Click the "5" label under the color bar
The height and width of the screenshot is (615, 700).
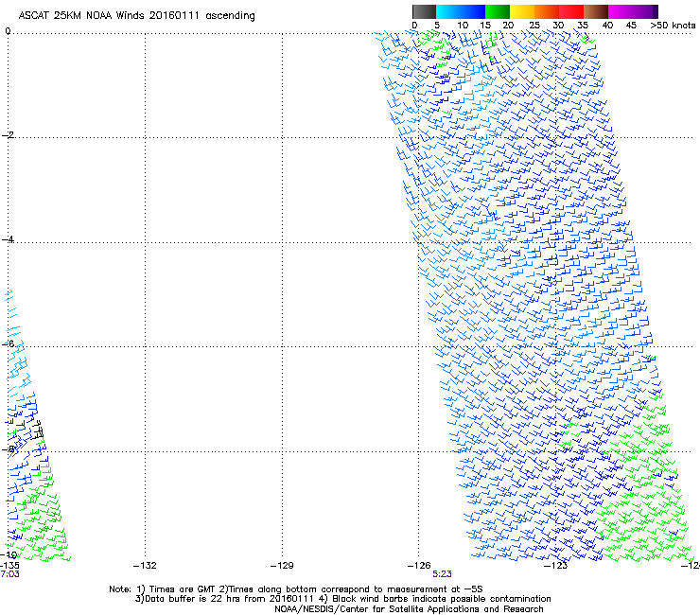[x=437, y=26]
